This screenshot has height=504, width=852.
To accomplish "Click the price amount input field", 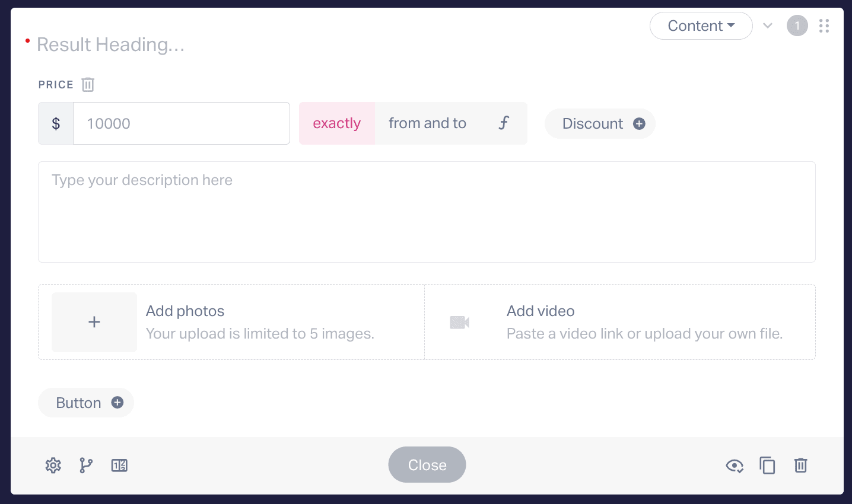I will coord(182,123).
